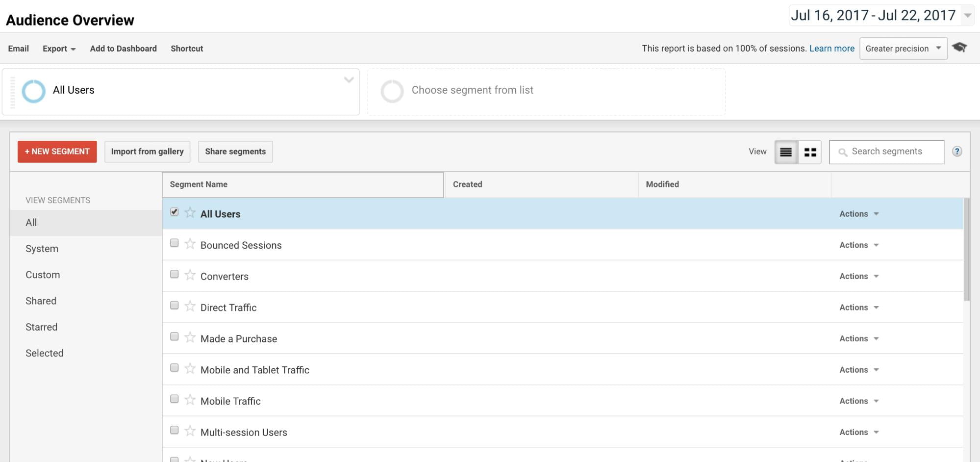Select the System segments filter
Viewport: 980px width, 462px height.
(x=42, y=248)
